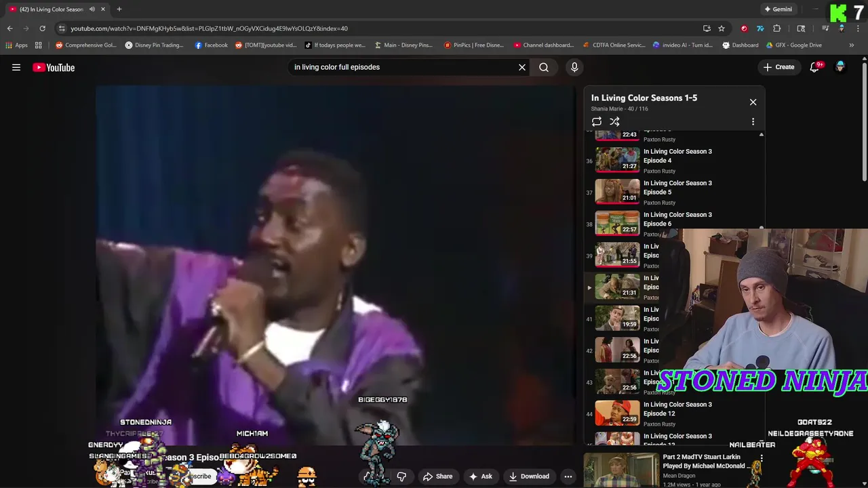Image resolution: width=868 pixels, height=488 pixels.
Task: Run search with the magnifying glass button
Action: 544,67
